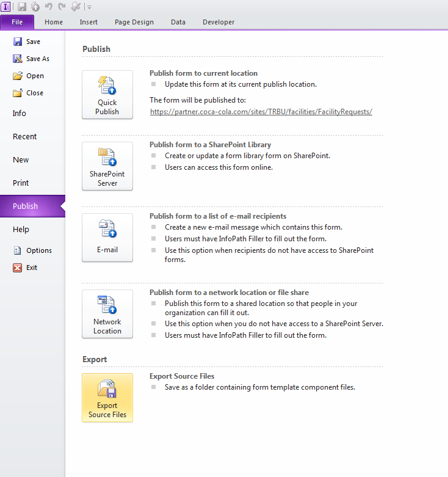Click the 'Export' section heading
The image size is (448, 477).
(x=95, y=359)
